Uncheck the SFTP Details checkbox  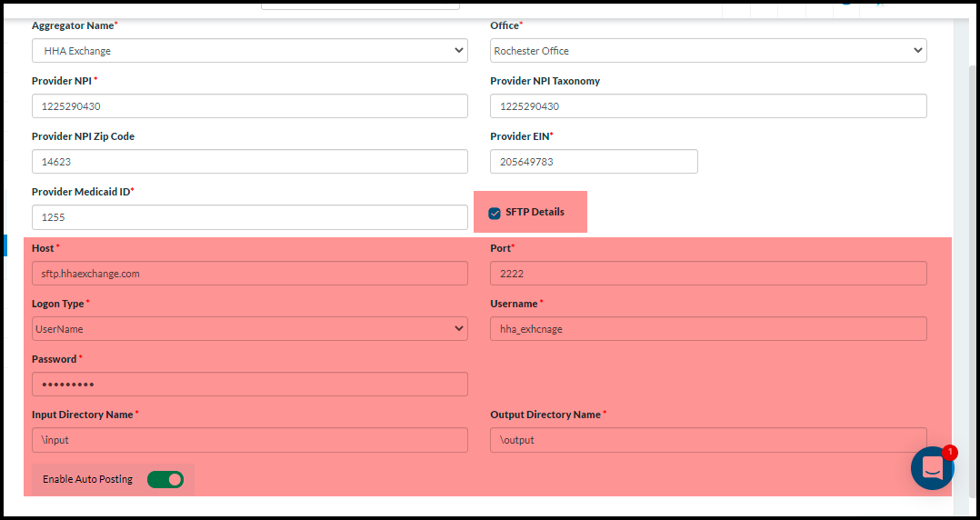(495, 213)
